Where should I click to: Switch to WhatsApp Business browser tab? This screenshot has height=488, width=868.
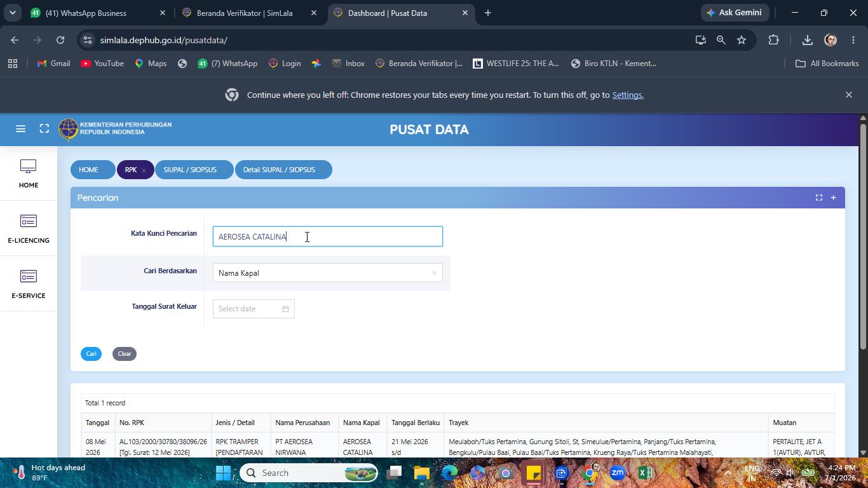click(x=98, y=13)
